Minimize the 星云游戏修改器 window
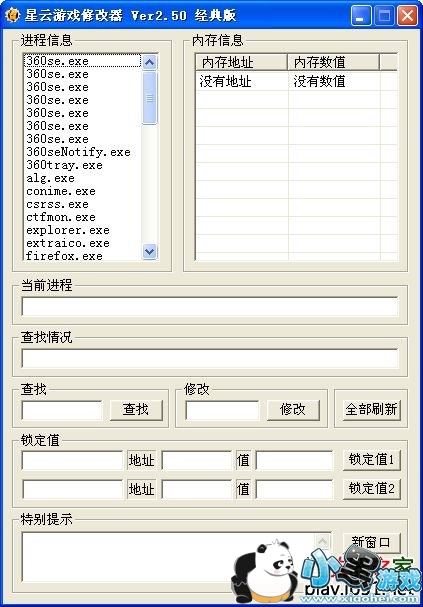 (361, 16)
